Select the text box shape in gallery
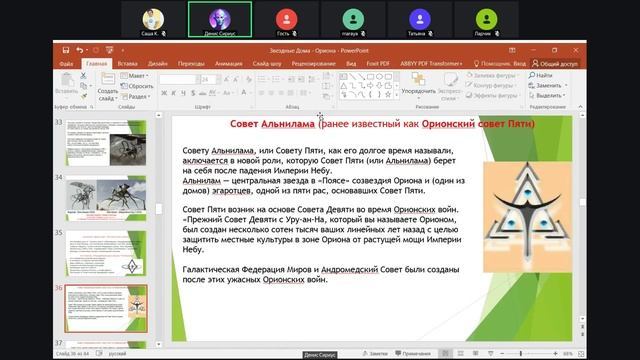Image resolution: width=640 pixels, height=360 pixels. 344,76
